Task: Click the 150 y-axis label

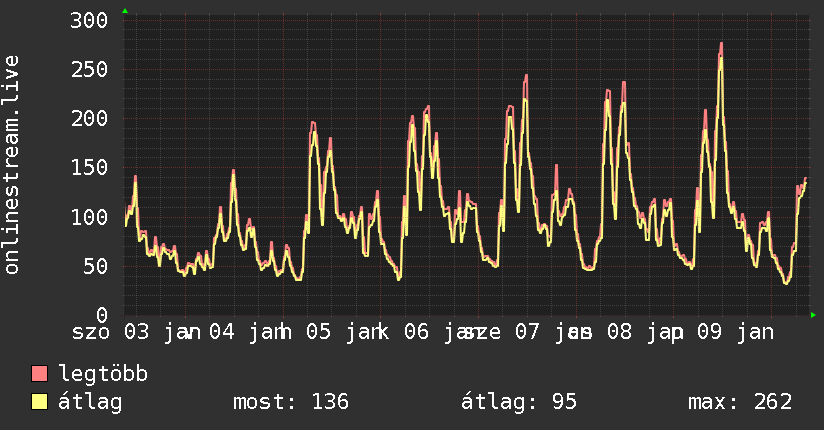Action: (x=89, y=168)
